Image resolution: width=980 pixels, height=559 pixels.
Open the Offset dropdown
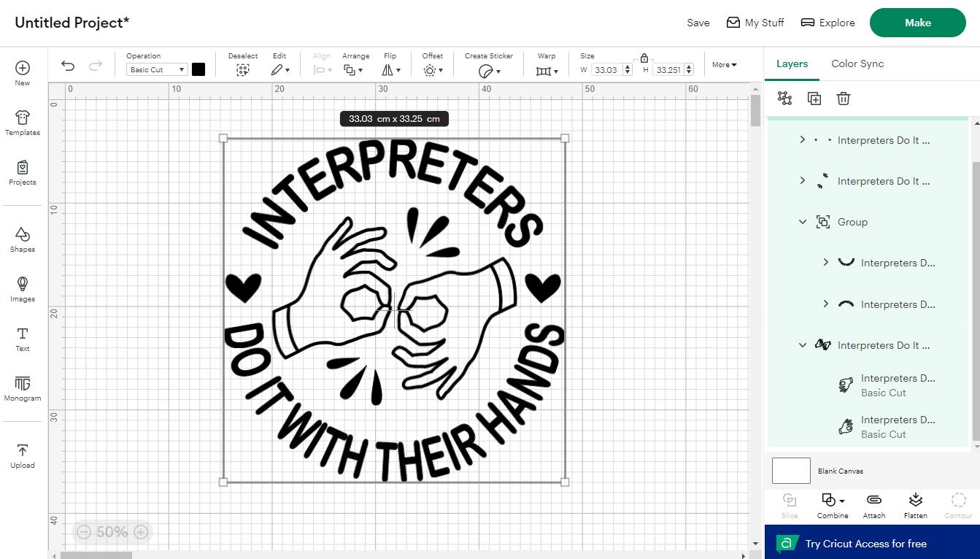(433, 70)
